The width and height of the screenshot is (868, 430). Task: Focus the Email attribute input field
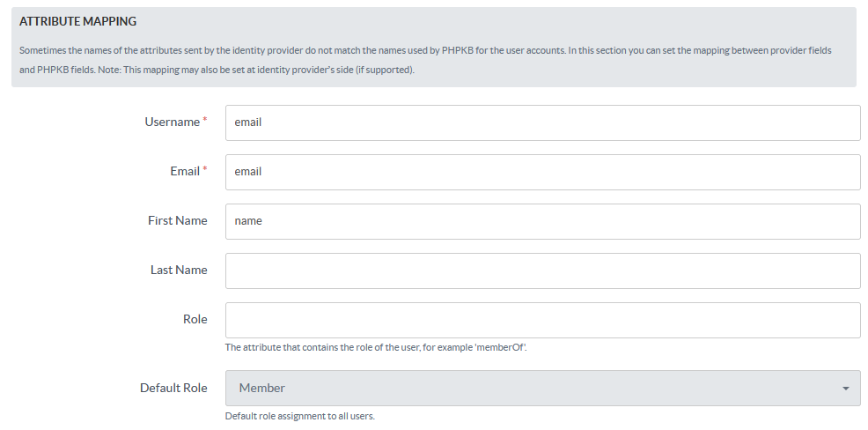[542, 172]
